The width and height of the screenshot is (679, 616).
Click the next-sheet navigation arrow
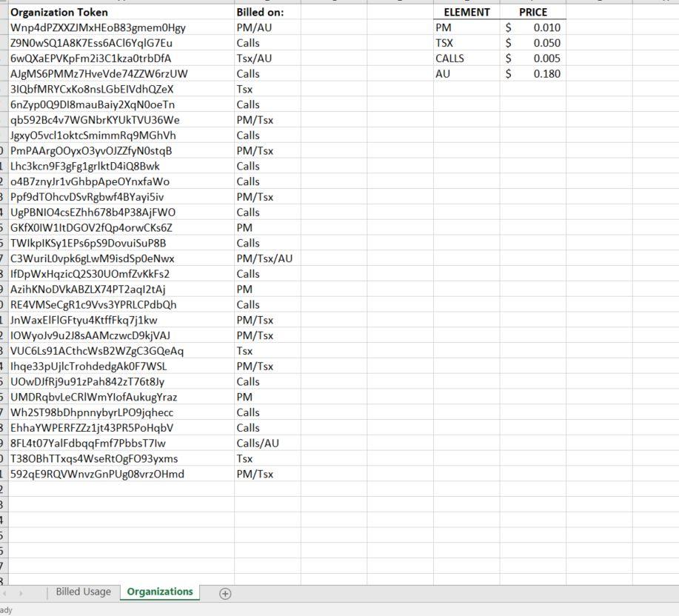pyautogui.click(x=22, y=593)
